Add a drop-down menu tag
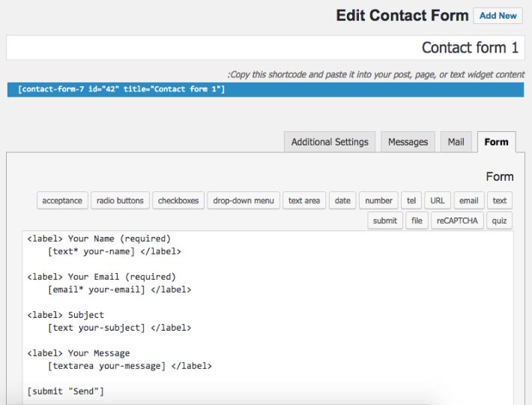The width and height of the screenshot is (532, 405). 244,201
